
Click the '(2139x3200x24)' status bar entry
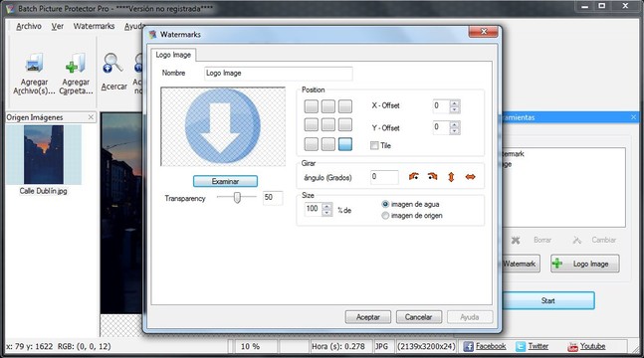click(427, 346)
